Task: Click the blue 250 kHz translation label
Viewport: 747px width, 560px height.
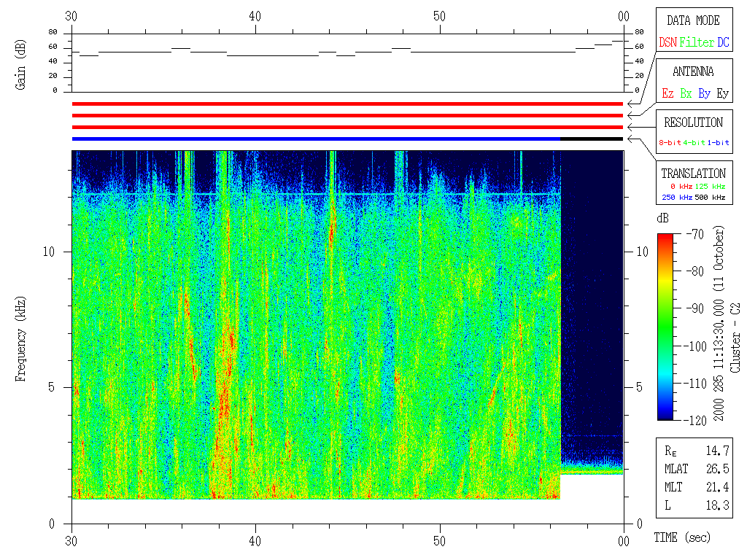Action: click(676, 197)
